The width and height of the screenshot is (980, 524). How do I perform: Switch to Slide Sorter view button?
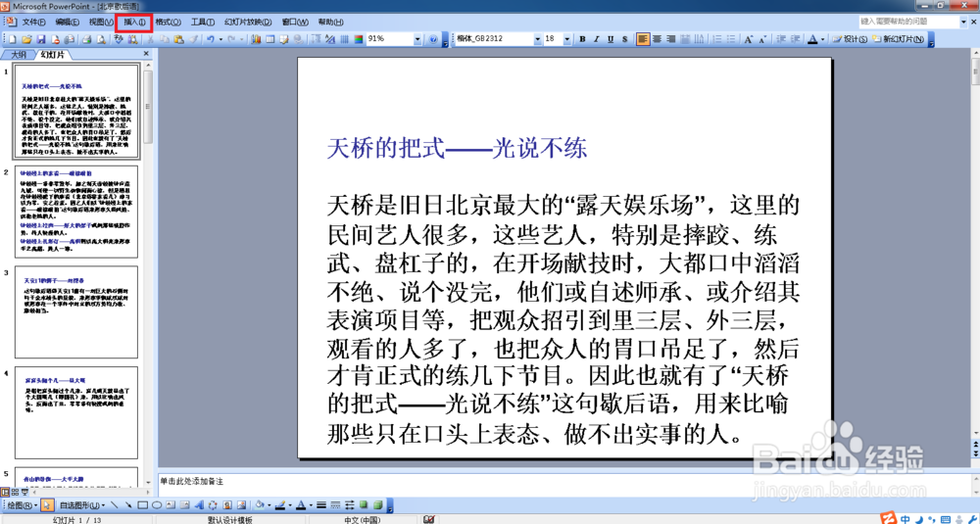coord(15,492)
